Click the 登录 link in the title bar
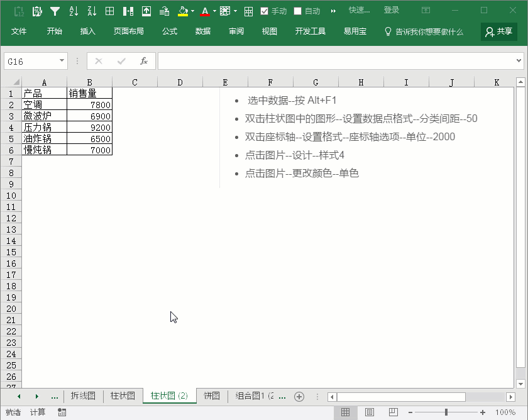The width and height of the screenshot is (528, 420). point(392,9)
